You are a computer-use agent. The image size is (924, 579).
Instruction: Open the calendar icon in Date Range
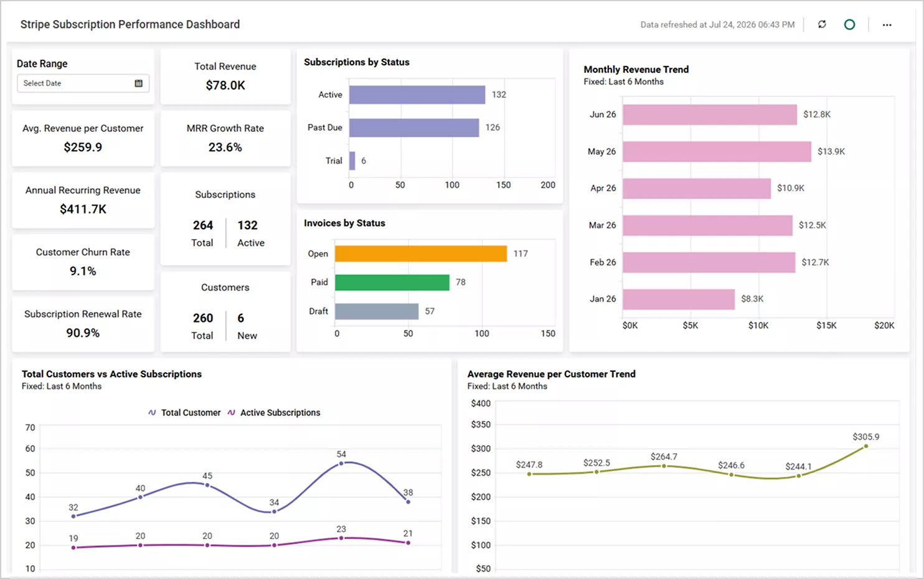coord(138,83)
